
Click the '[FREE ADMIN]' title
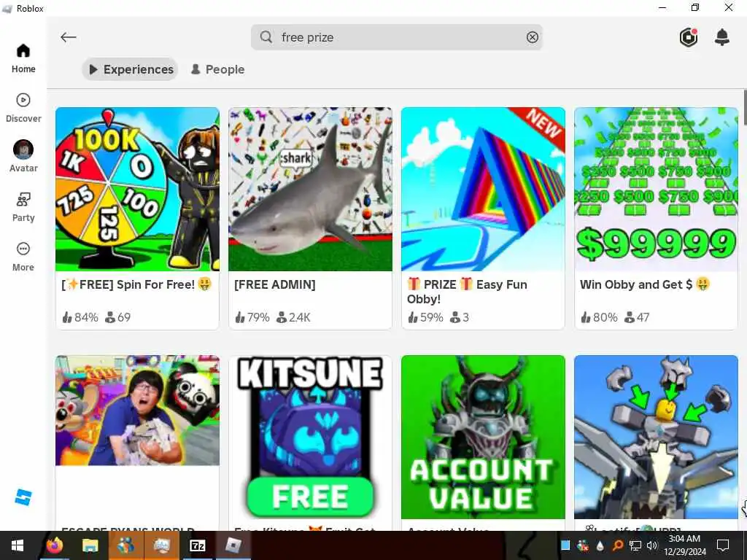click(x=275, y=285)
